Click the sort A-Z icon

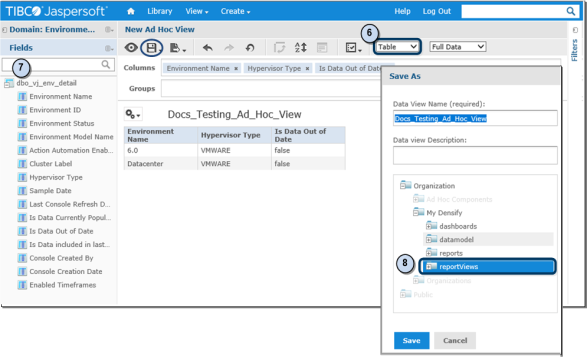301,48
